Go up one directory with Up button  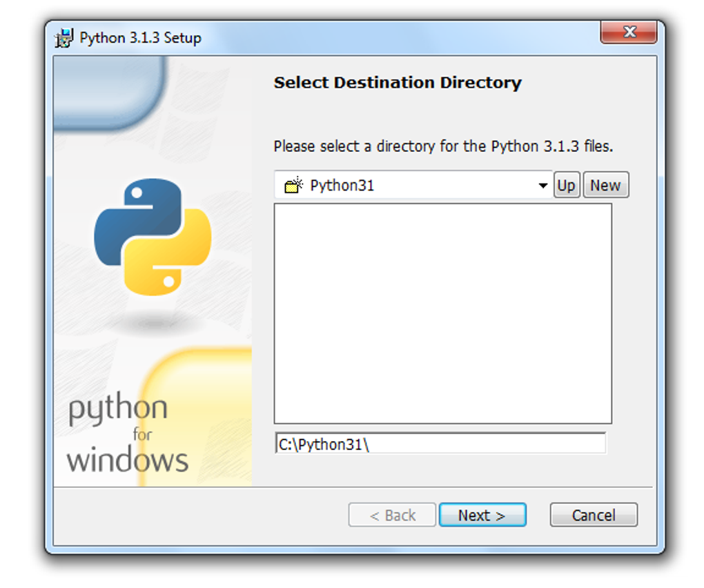coord(567,185)
